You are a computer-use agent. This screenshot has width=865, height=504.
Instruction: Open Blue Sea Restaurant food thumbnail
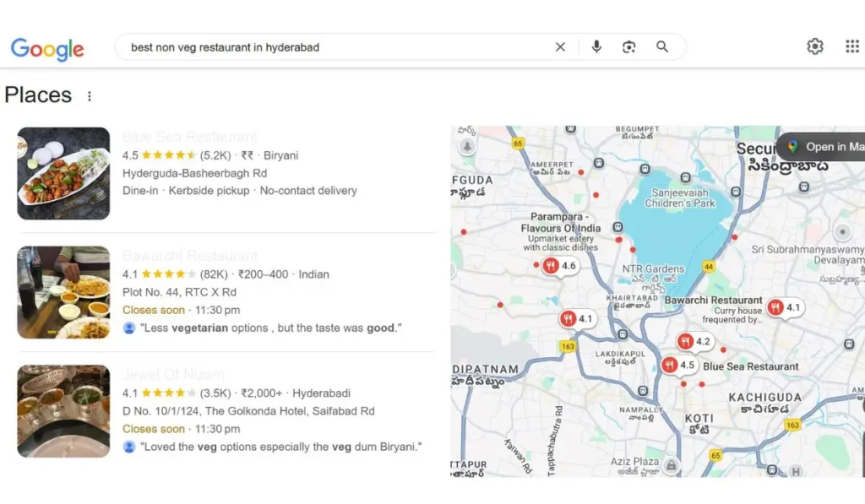click(x=63, y=173)
